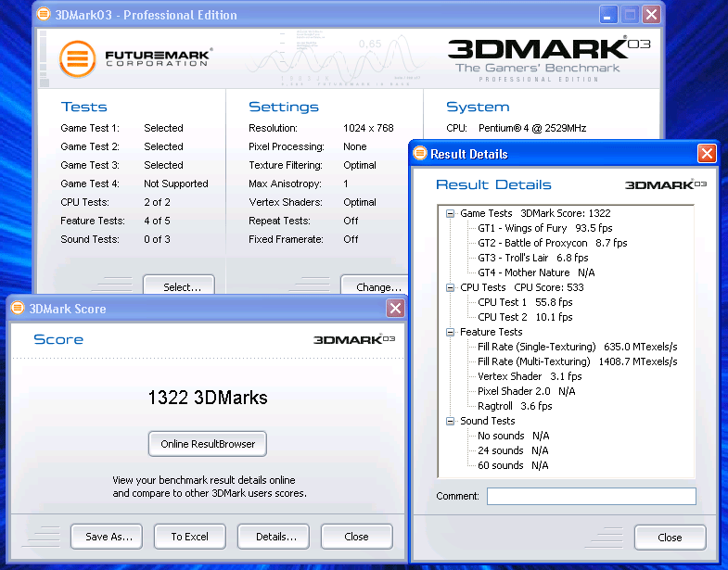This screenshot has width=728, height=570.
Task: Open the Details... button in Score window
Action: pos(274,537)
